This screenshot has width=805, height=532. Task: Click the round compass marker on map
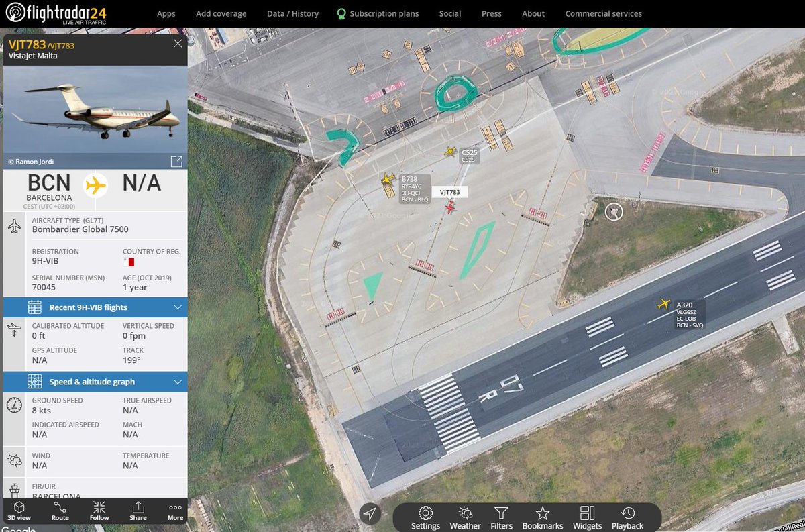click(614, 212)
